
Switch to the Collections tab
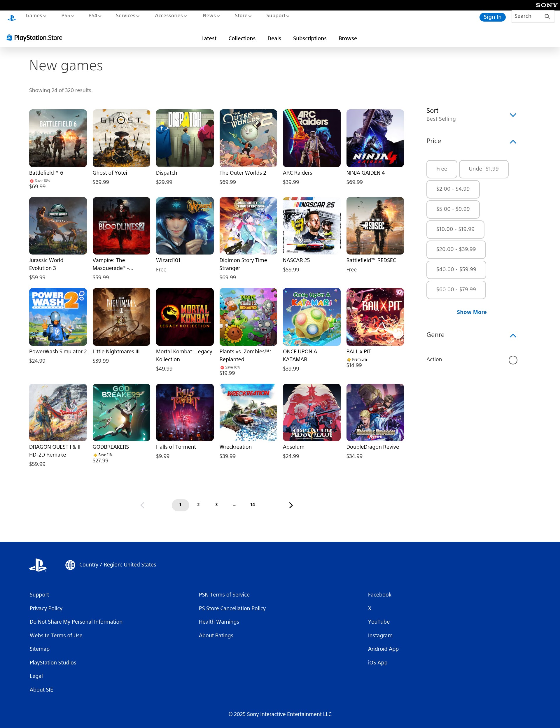pos(242,39)
